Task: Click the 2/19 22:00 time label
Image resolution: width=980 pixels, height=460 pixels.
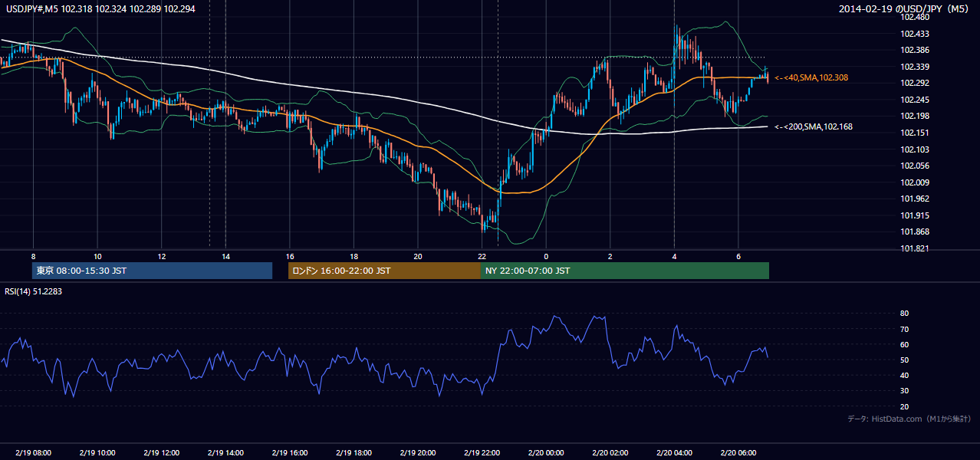Action: 482,453
